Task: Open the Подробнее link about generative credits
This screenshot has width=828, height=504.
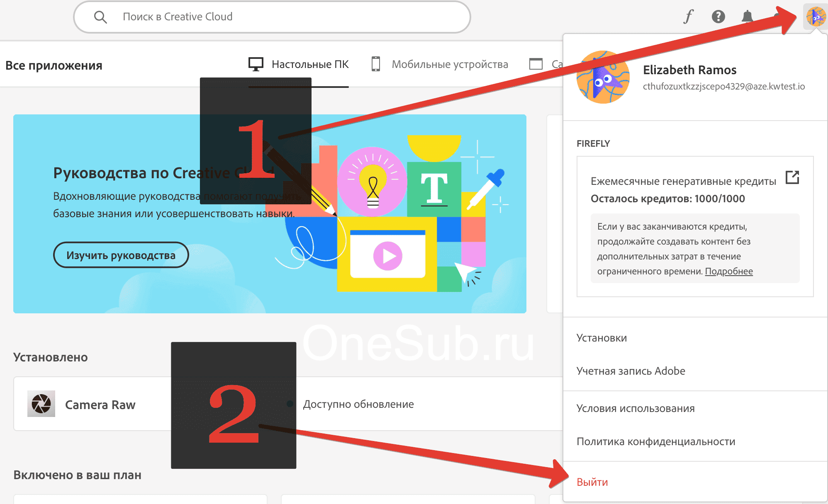Action: [x=728, y=271]
